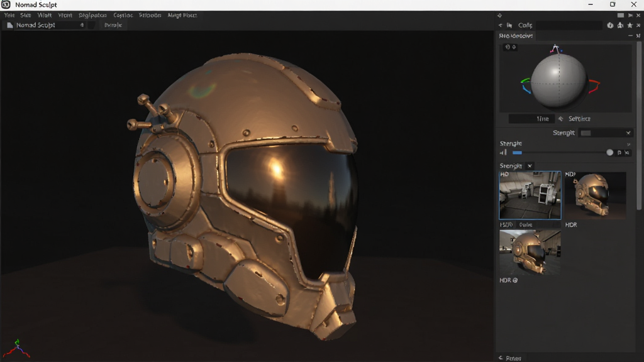This screenshot has width=644, height=362.
Task: Click the grey sphere light preview
Action: pos(558,80)
